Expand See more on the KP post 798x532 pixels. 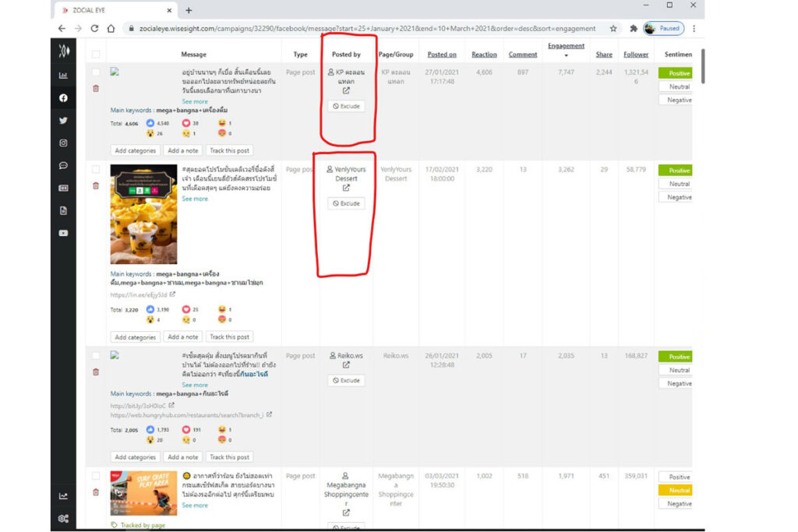(195, 102)
